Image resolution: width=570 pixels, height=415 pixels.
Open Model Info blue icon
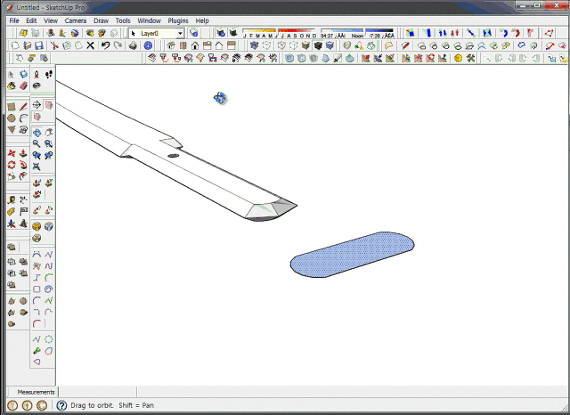tap(148, 45)
